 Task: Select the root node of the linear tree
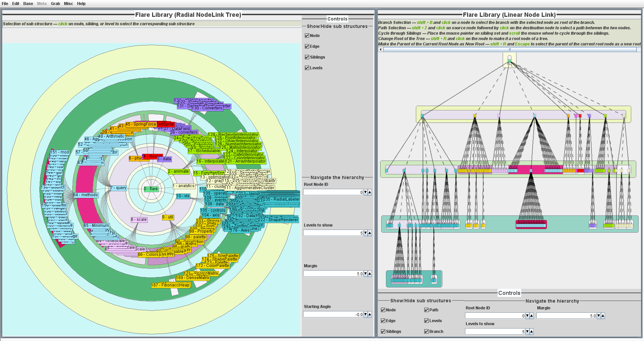tap(509, 61)
